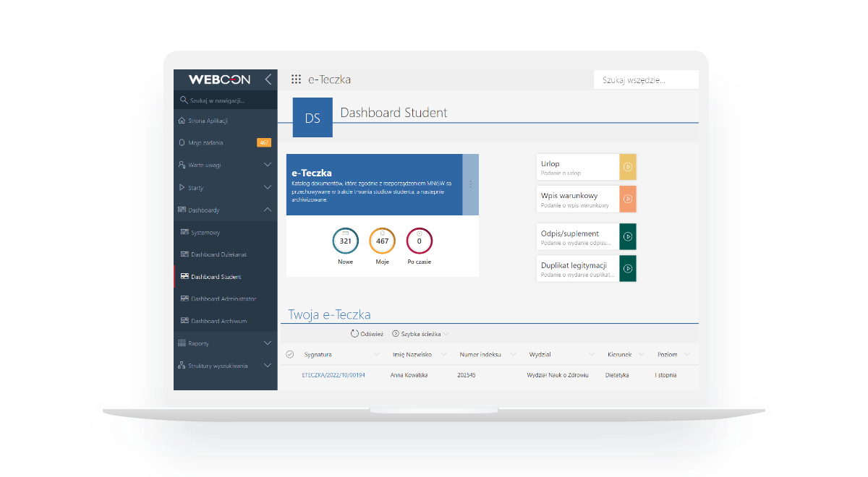Click the Szukaj wszędzie search field
This screenshot has width=868, height=477.
pos(645,80)
